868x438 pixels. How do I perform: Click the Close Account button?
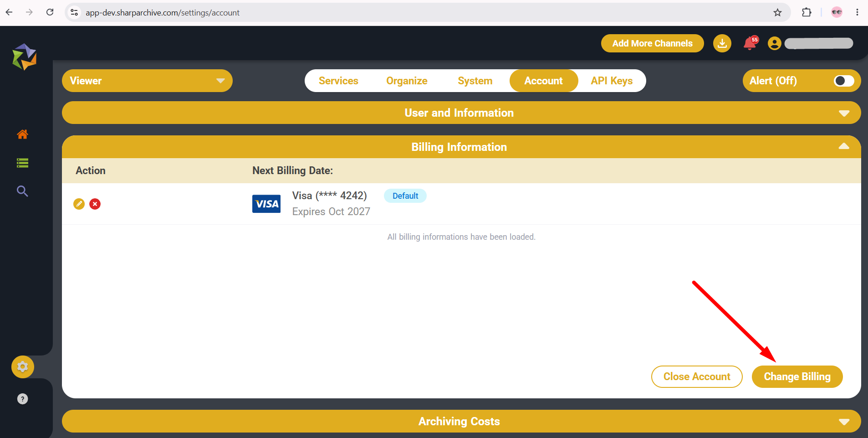[x=697, y=376]
